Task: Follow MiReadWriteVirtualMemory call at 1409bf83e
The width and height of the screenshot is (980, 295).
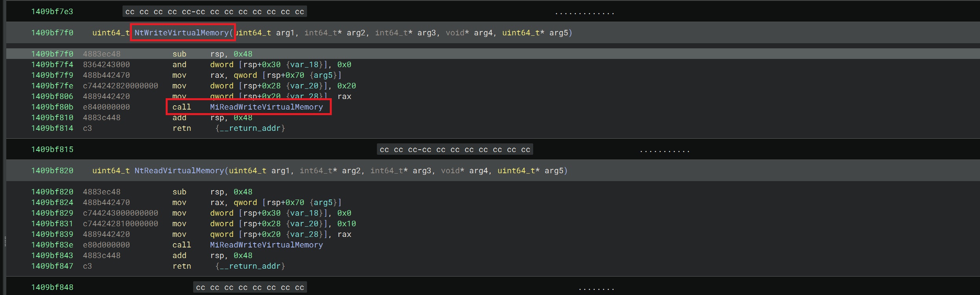Action: click(266, 245)
